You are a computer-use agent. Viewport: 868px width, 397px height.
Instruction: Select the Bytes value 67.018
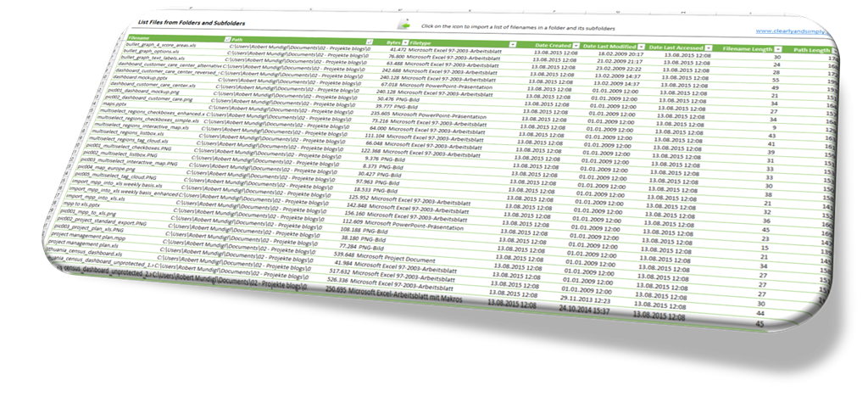pos(390,86)
